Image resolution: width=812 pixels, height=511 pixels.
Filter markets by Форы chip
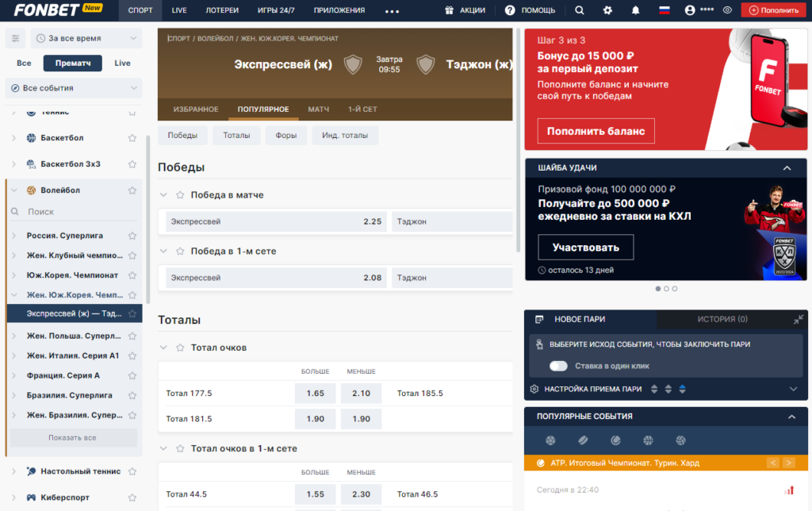285,135
